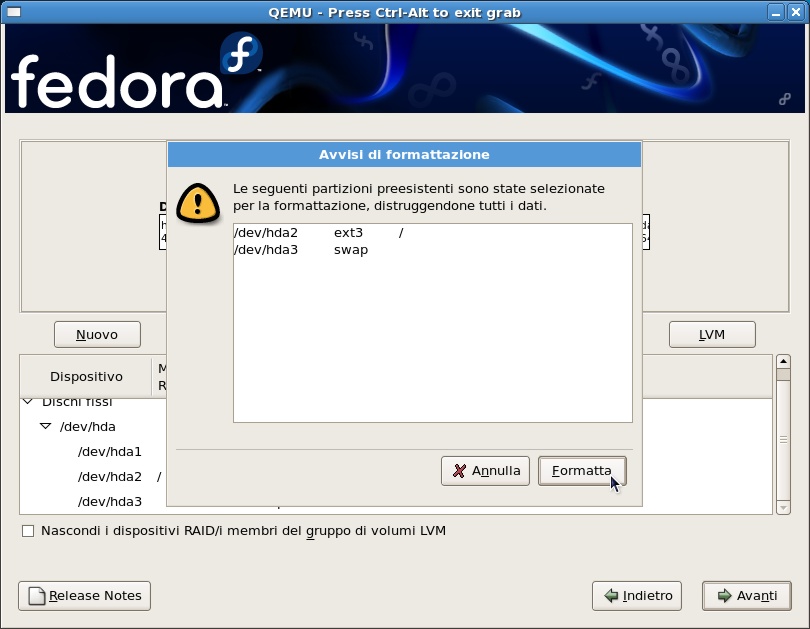Click the scroll down arrow of partition list

click(783, 508)
